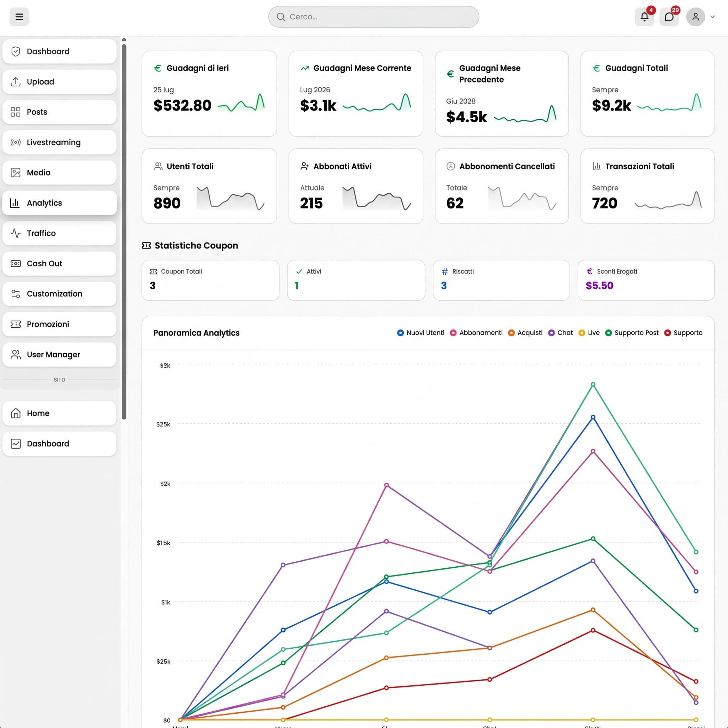Click the Abbonati Attivi user-plus icon
This screenshot has height=728, width=728.
tap(305, 166)
